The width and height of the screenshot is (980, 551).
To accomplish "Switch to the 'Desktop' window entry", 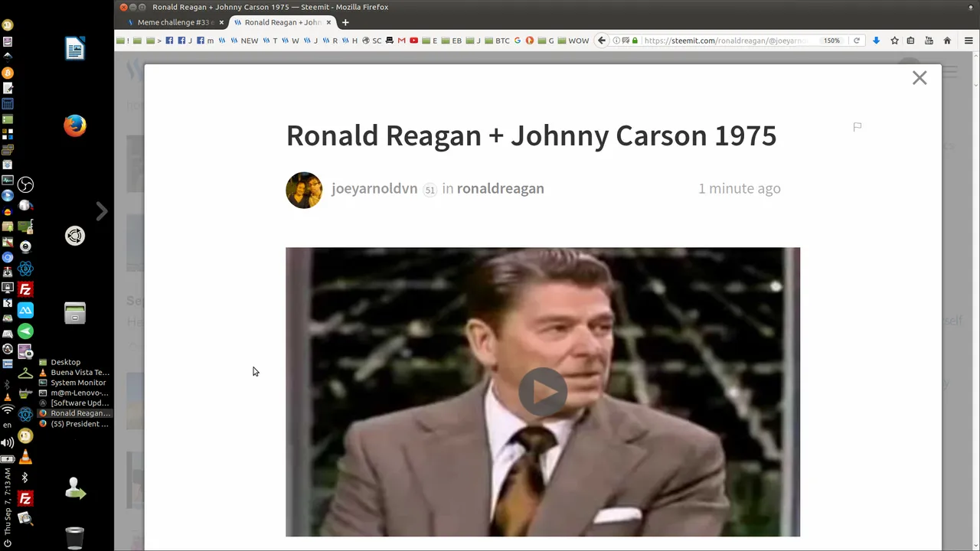I will pyautogui.click(x=66, y=362).
